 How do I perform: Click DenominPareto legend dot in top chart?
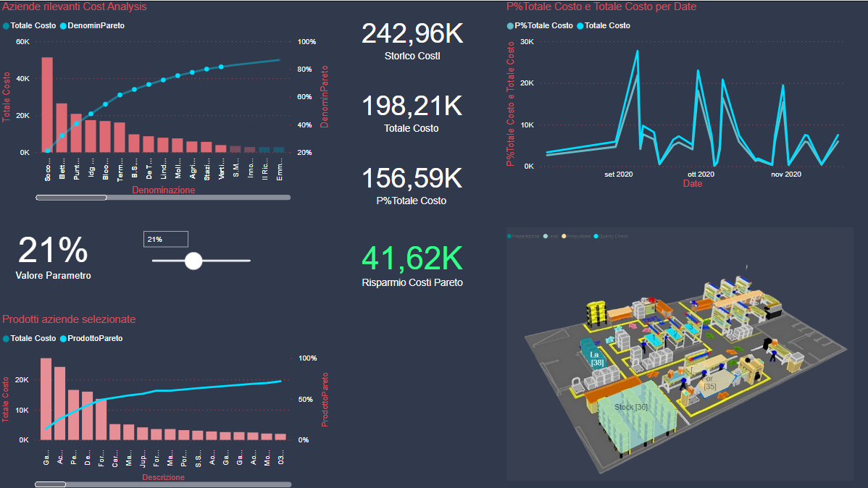pyautogui.click(x=63, y=25)
